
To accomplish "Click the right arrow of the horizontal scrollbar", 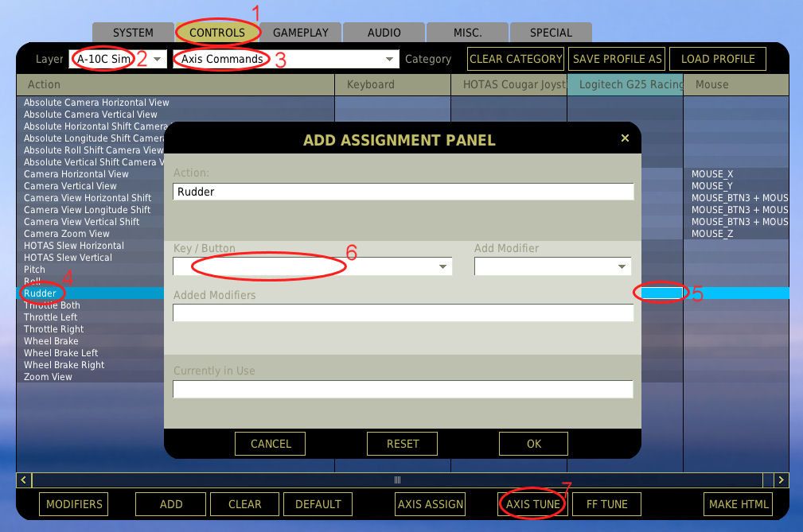I will [x=781, y=480].
